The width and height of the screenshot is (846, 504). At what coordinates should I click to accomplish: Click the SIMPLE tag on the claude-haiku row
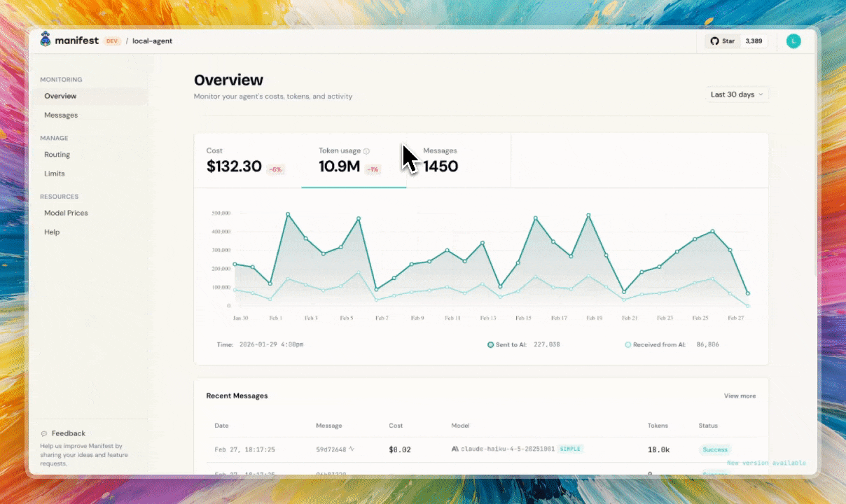(570, 449)
